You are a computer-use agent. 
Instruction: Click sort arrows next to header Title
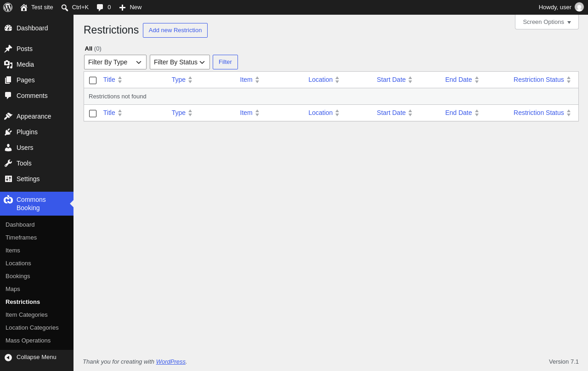120,80
